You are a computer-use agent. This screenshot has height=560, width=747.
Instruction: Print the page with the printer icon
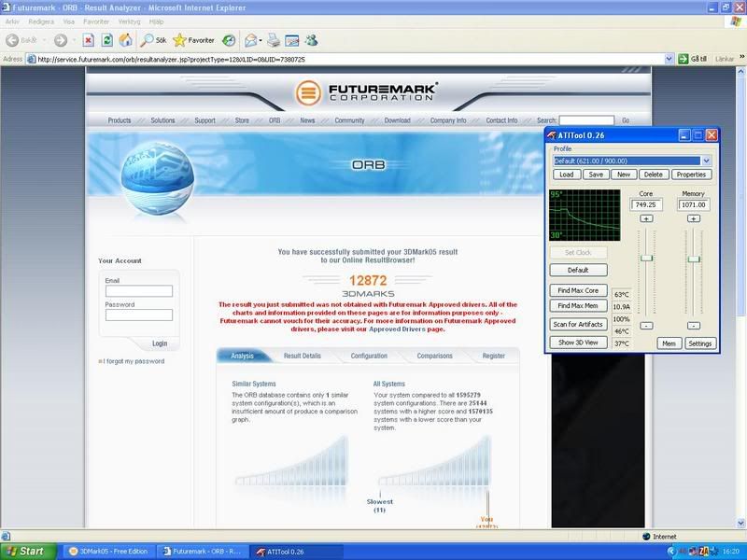pos(273,40)
